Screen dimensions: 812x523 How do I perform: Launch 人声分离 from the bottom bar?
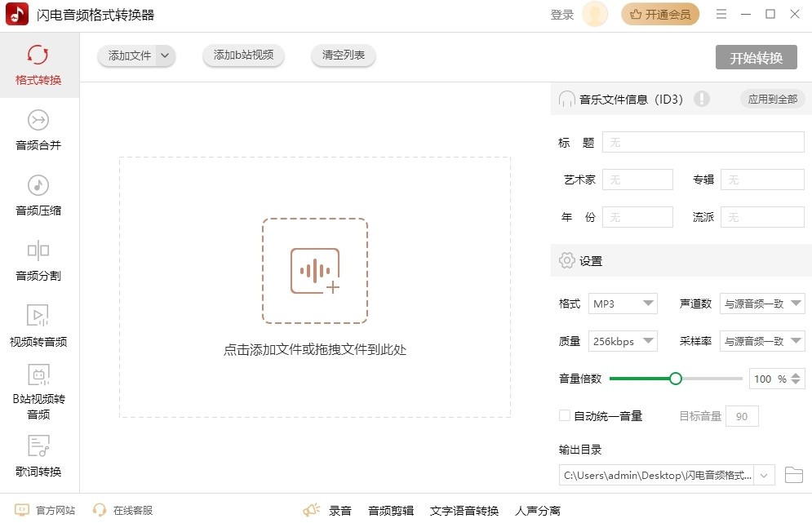[x=538, y=510]
